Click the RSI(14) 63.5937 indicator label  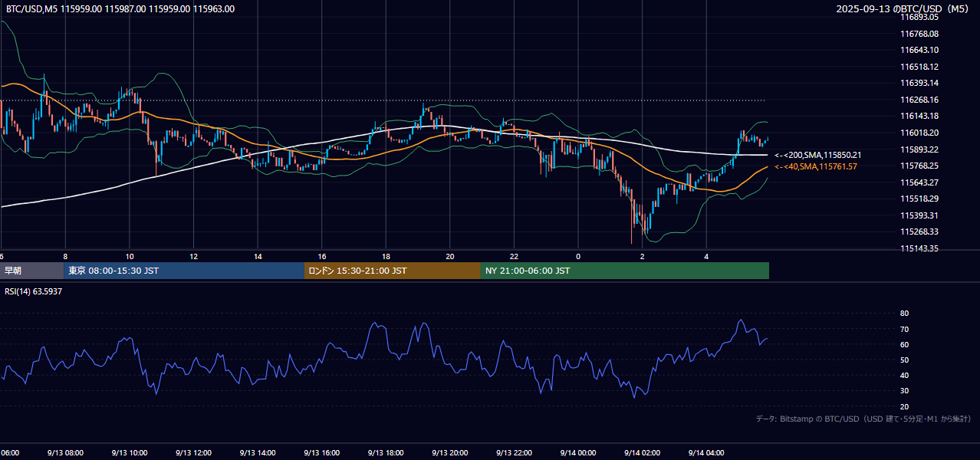pos(33,291)
